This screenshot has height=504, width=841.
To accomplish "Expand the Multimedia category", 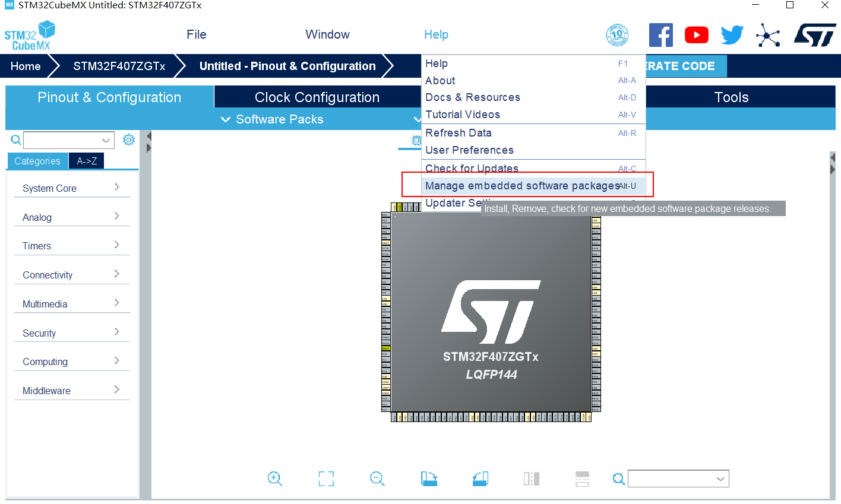I will (72, 304).
